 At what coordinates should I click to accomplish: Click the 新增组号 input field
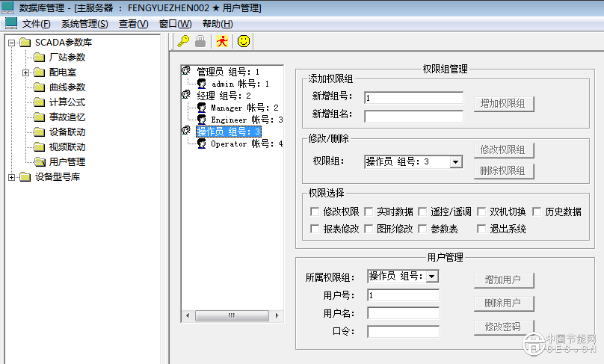(x=413, y=97)
